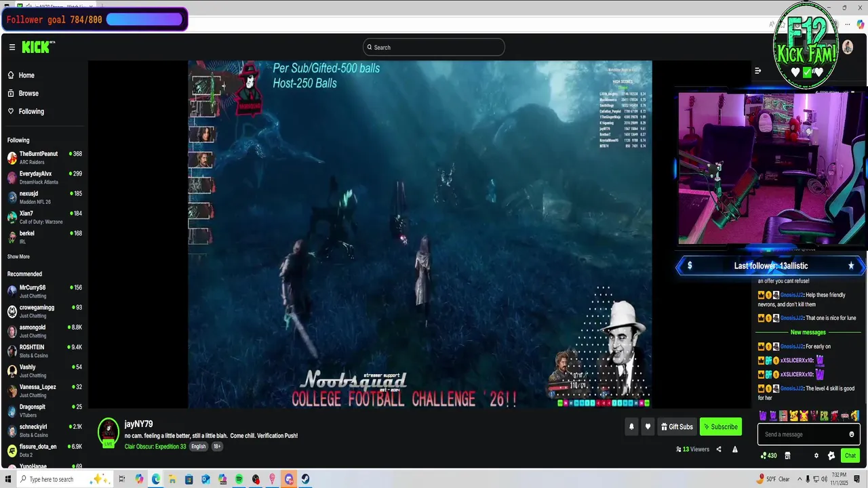Viewport: 868px width, 488px height.
Task: Collapse the chat panel arrow
Action: [757, 70]
